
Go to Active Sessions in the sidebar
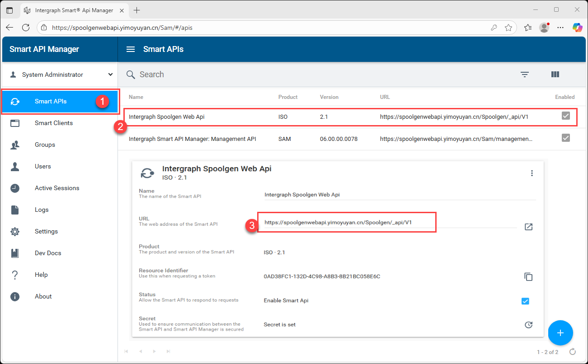pyautogui.click(x=56, y=188)
